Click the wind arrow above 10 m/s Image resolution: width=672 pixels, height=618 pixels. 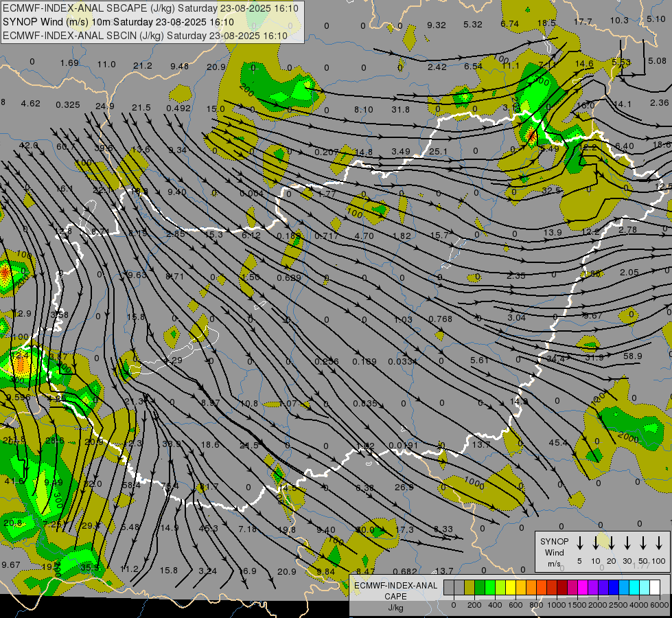(x=596, y=543)
